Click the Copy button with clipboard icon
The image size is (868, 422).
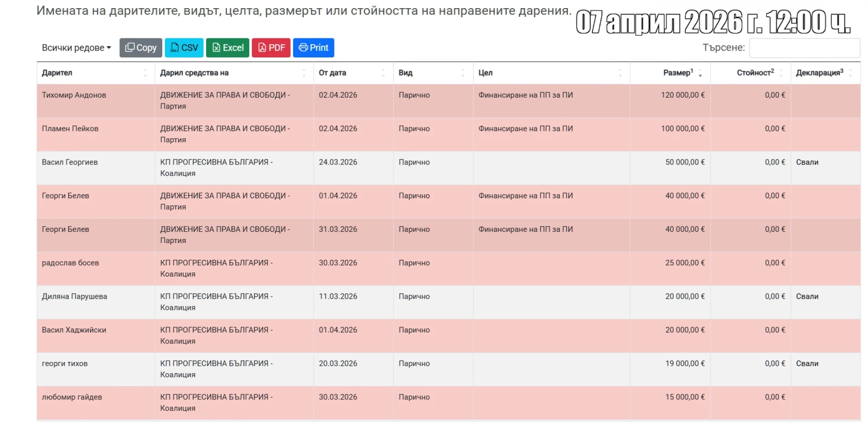(x=141, y=48)
